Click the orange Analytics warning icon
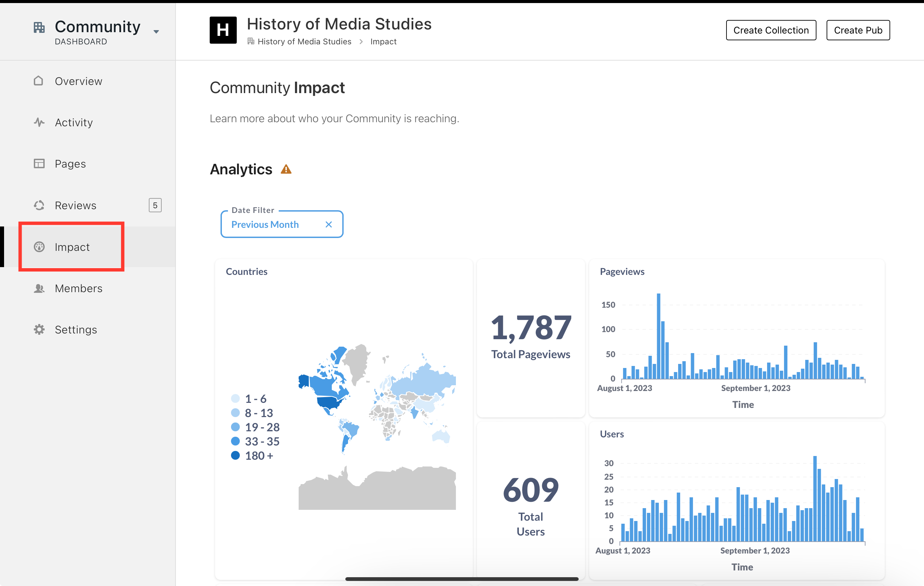 [286, 169]
